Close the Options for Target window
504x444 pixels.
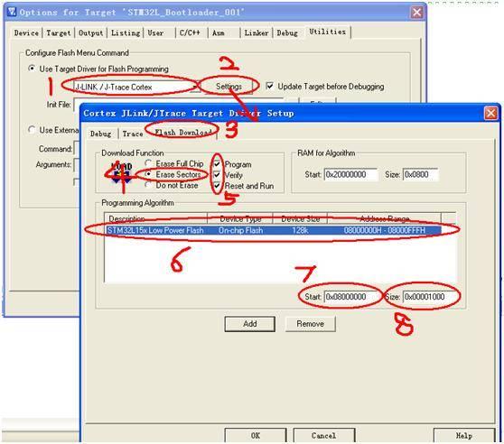417,13
